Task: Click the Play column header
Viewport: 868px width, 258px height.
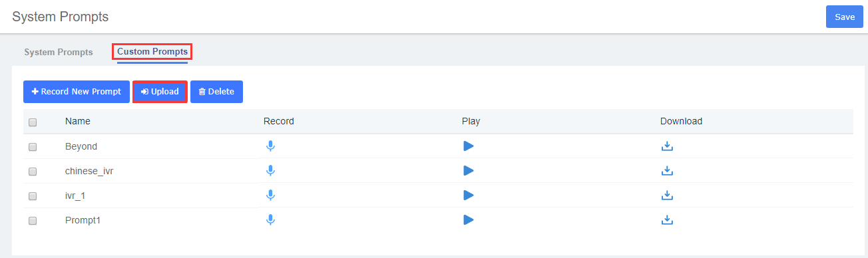Action: 471,121
